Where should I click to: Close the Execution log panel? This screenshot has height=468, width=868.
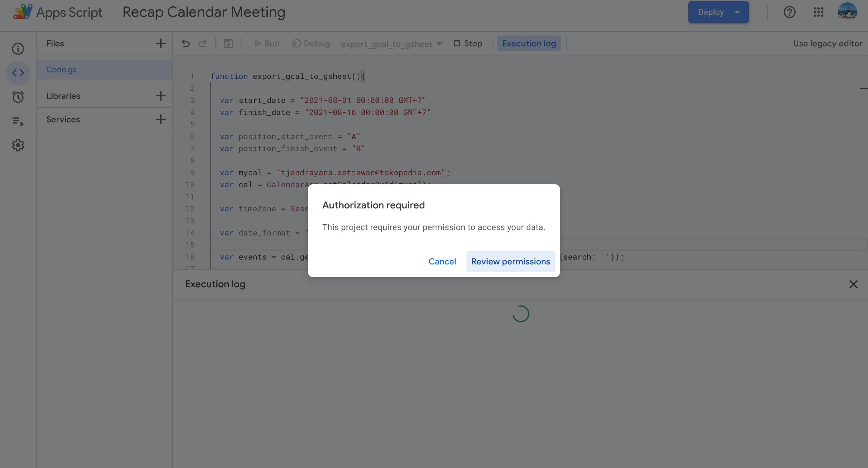click(x=853, y=285)
